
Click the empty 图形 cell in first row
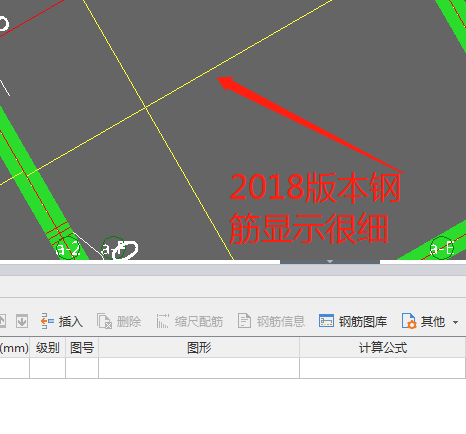click(199, 368)
